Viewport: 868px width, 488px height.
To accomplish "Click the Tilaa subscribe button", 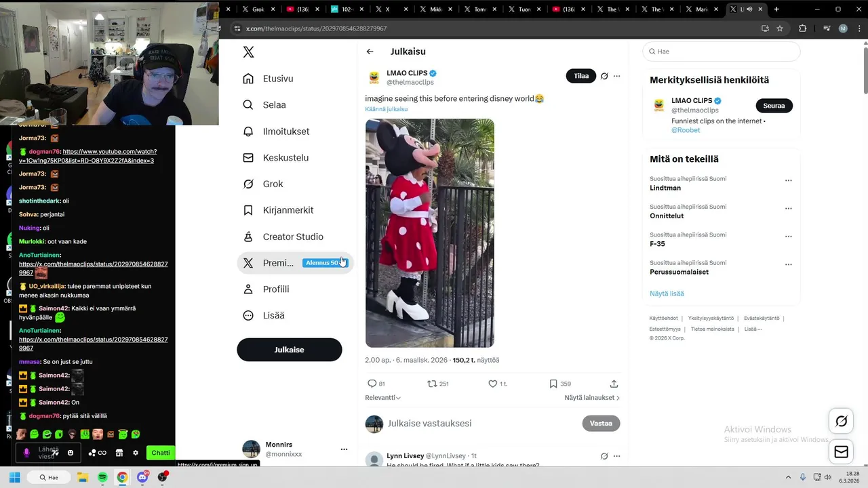I will (581, 76).
